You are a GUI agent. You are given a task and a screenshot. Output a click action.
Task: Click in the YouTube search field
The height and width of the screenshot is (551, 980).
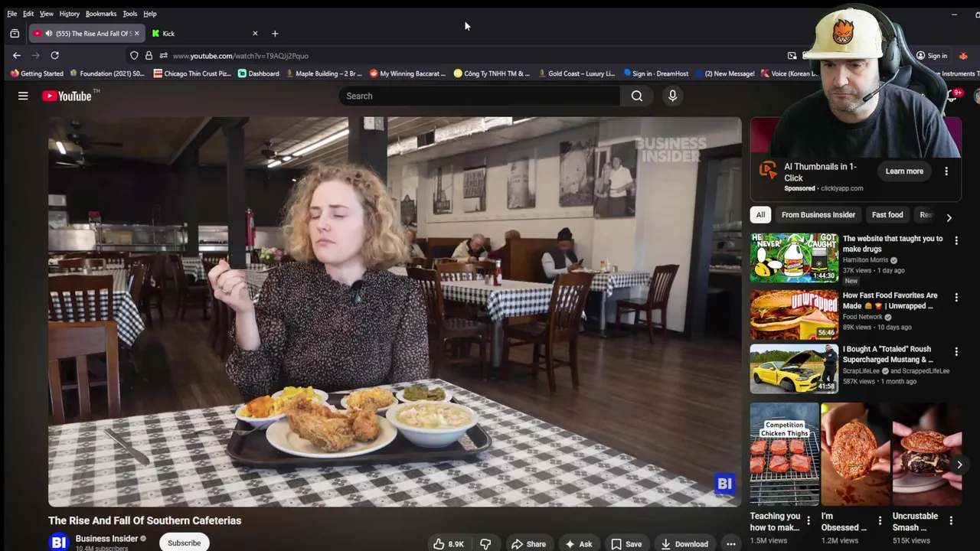coord(479,96)
